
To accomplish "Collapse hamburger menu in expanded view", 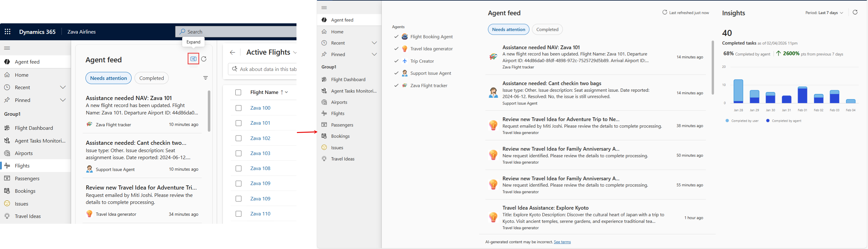I will [x=324, y=7].
